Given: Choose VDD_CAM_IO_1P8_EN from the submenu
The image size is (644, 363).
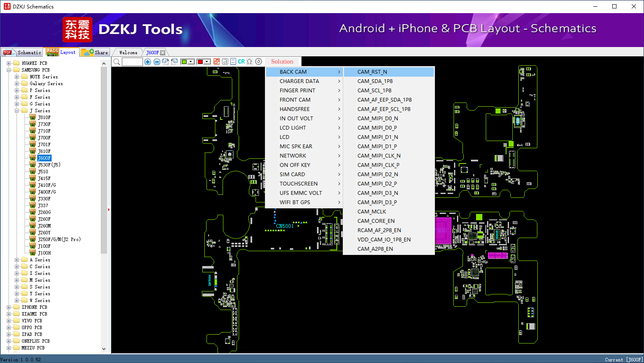Looking at the screenshot, I should [x=389, y=240].
